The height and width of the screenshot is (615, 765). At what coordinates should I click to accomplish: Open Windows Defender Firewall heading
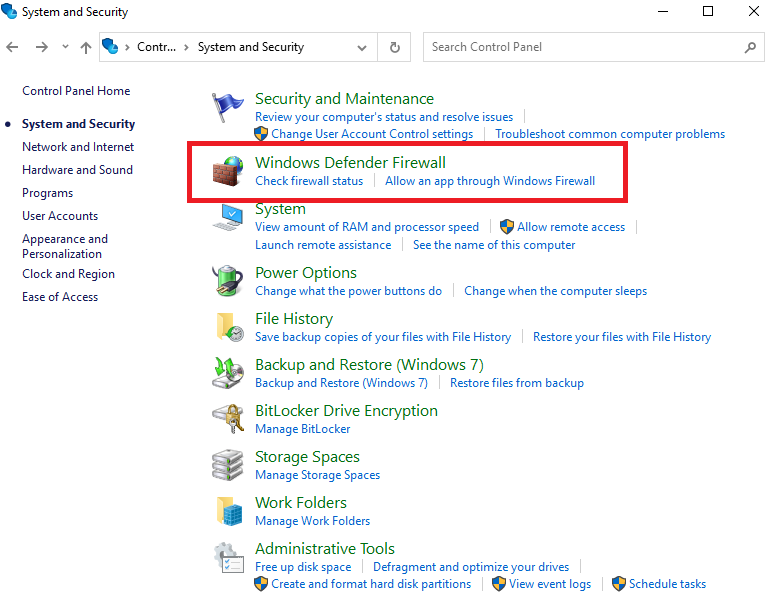point(350,162)
